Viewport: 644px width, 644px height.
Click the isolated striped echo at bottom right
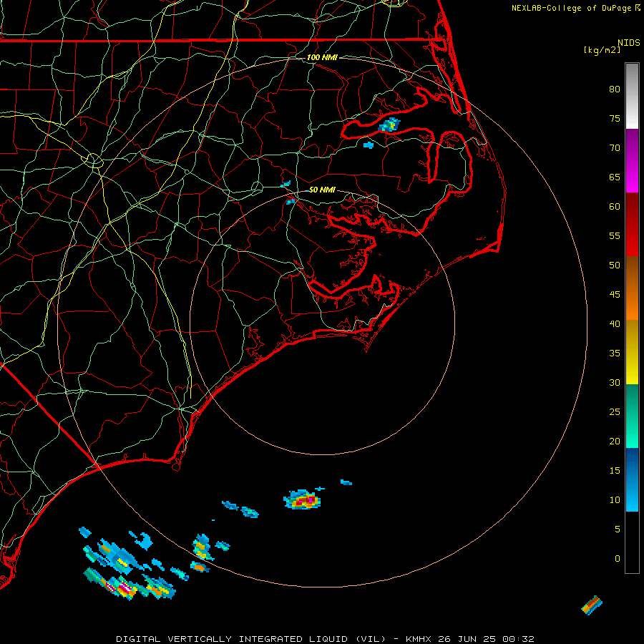pyautogui.click(x=592, y=605)
